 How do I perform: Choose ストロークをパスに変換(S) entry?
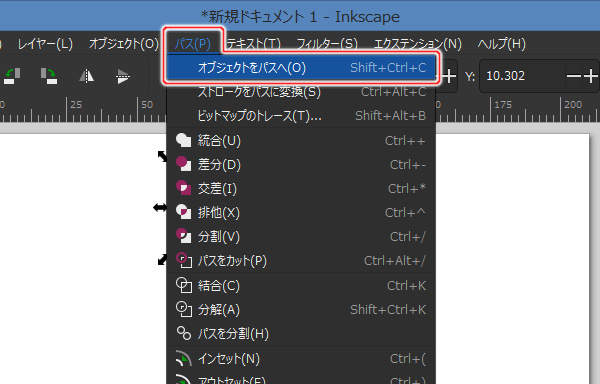pyautogui.click(x=301, y=92)
